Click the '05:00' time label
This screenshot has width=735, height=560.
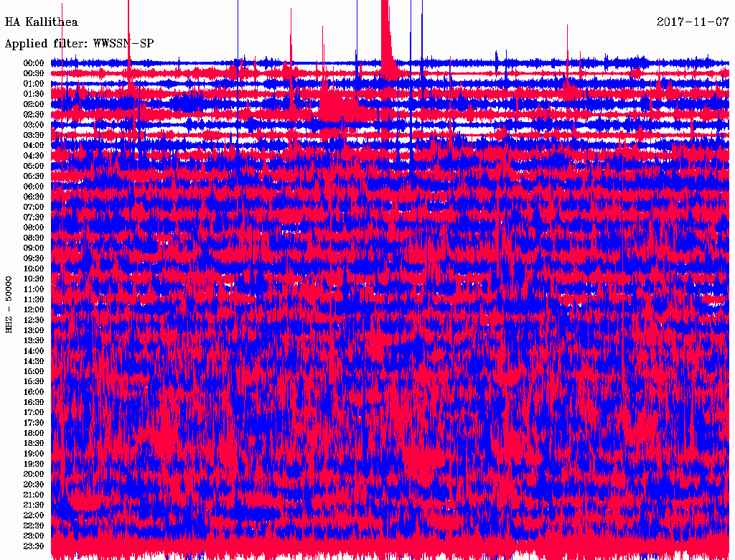(x=34, y=166)
